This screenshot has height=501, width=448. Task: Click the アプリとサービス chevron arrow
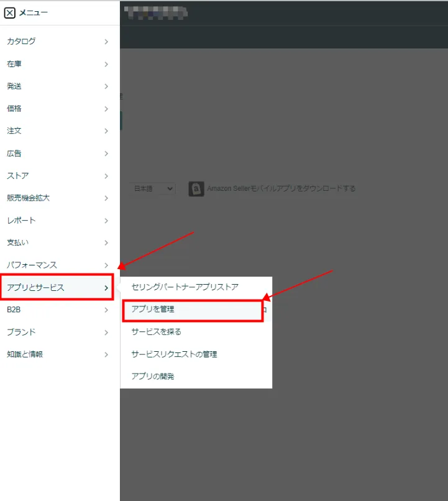106,288
